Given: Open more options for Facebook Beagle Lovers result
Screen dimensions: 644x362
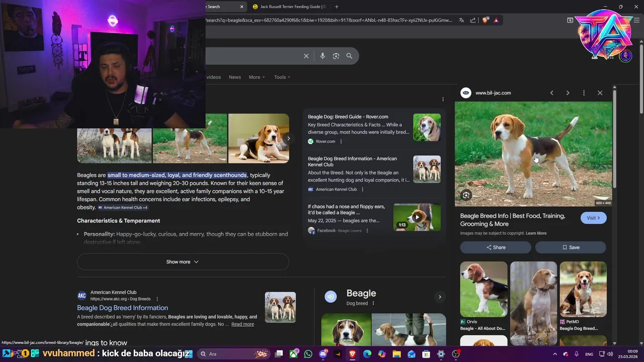Looking at the screenshot, I should [367, 230].
